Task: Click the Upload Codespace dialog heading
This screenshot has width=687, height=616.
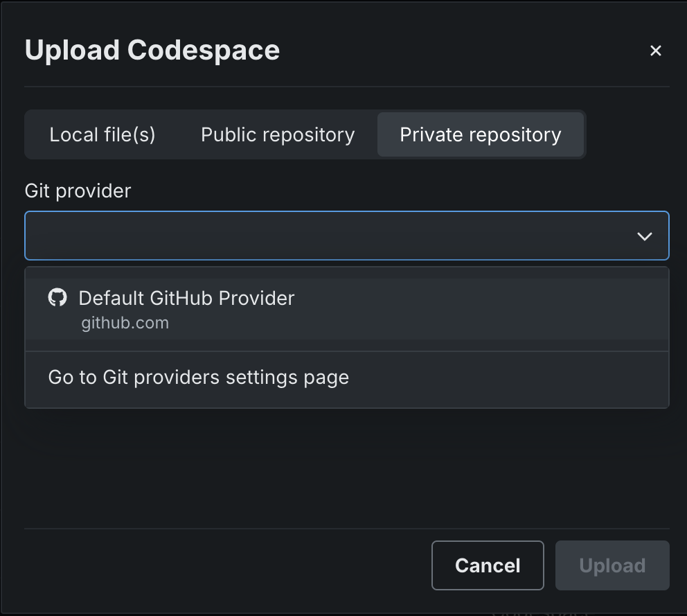Action: coord(152,51)
